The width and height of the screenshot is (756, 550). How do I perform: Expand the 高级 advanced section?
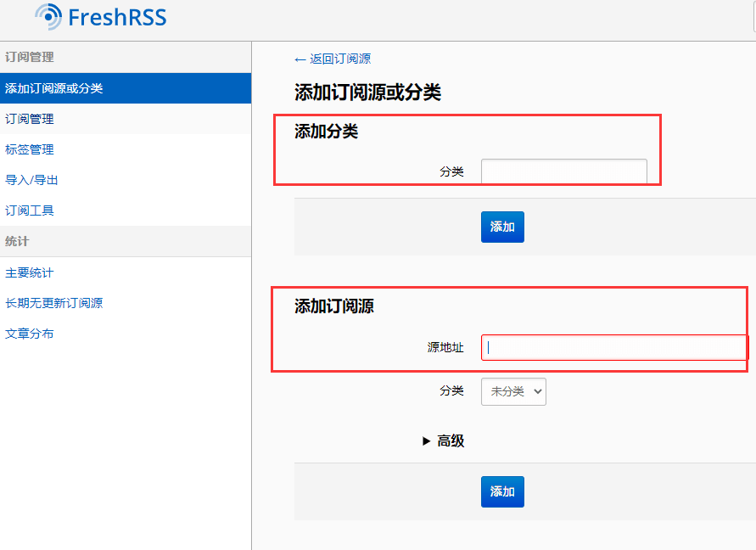click(x=444, y=441)
